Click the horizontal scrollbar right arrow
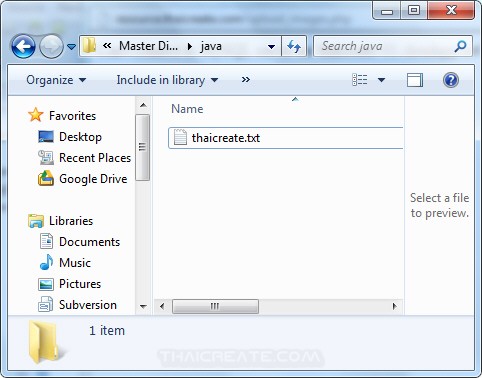The image size is (482, 378). pos(395,306)
